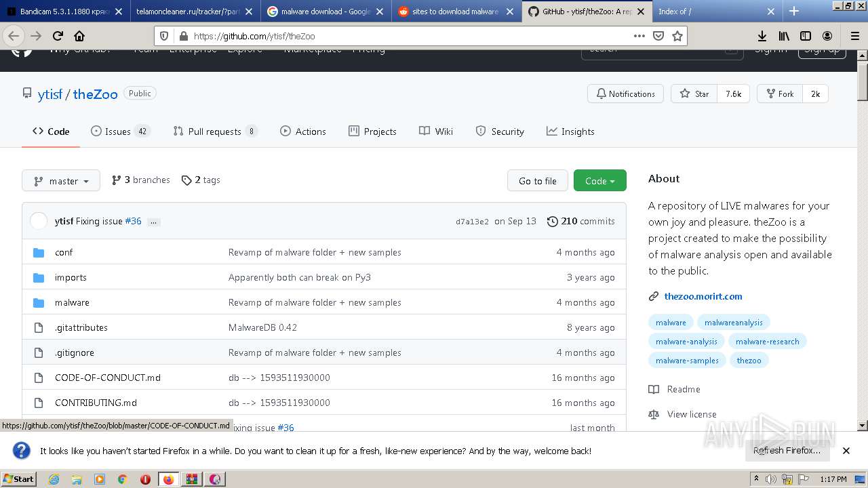Open commit hash d7a13e2
This screenshot has width=868, height=488.
pos(472,222)
